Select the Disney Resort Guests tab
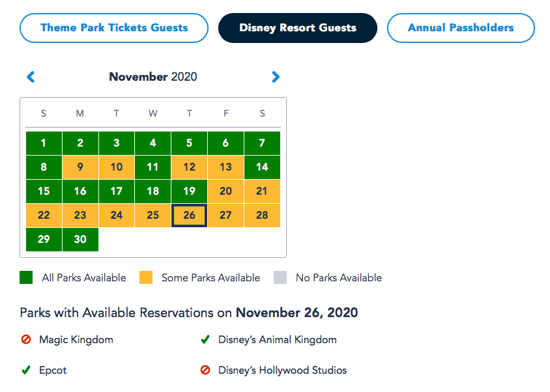The height and width of the screenshot is (392, 550). point(298,28)
